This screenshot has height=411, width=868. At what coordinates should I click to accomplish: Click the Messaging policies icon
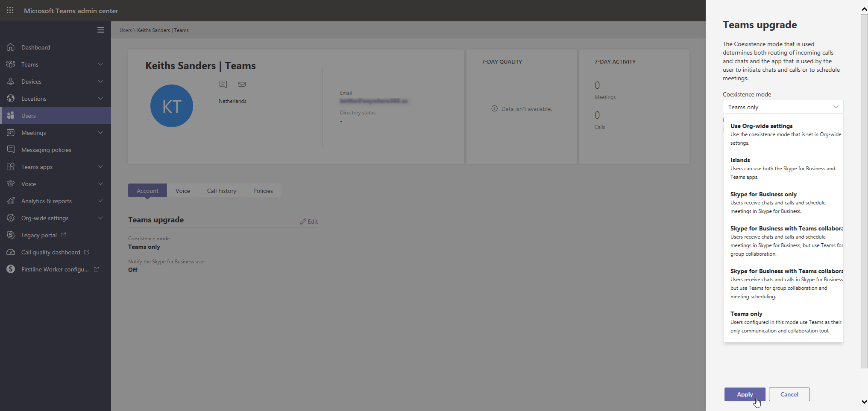tap(11, 149)
